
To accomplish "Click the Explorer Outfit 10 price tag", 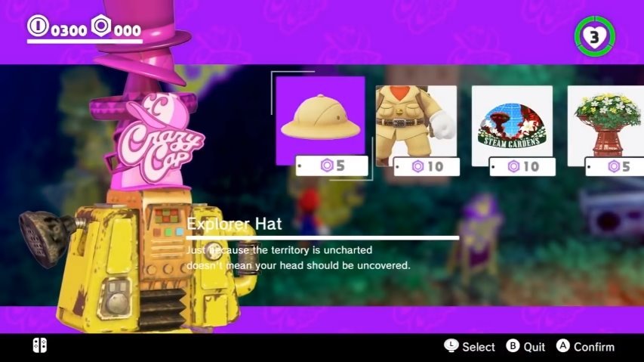I will pos(427,167).
